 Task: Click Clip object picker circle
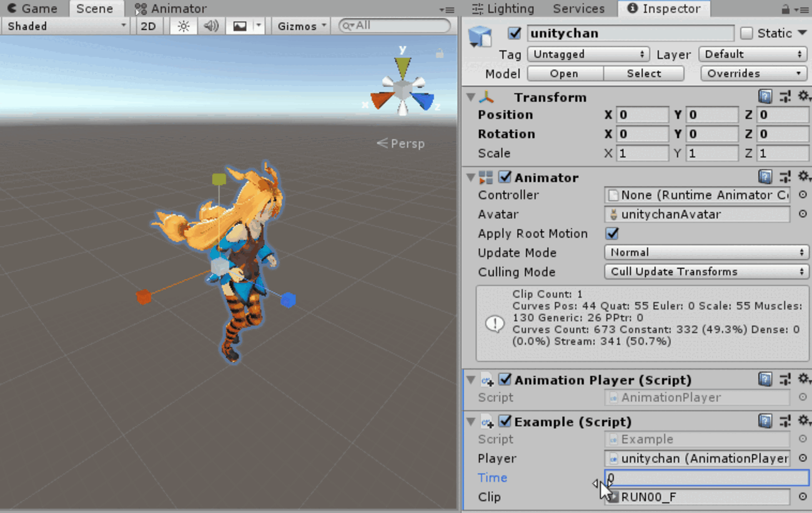point(803,497)
